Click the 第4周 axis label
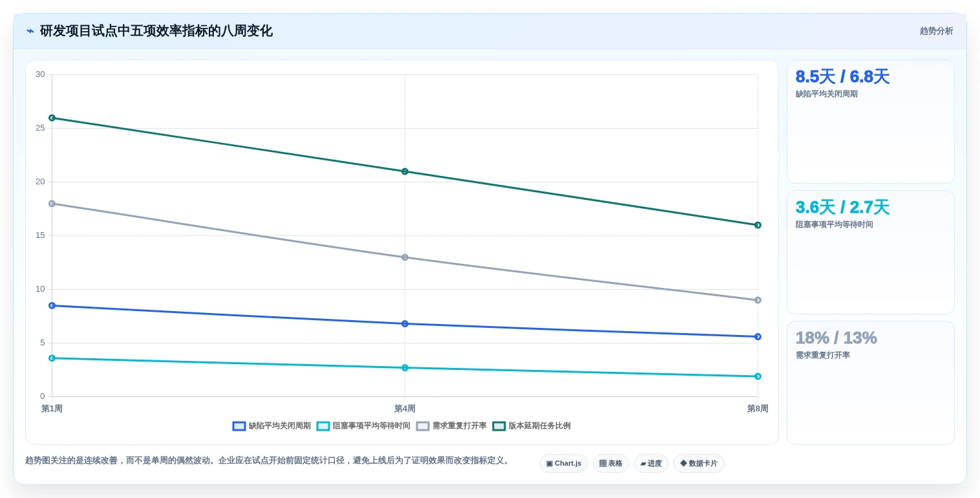 pyautogui.click(x=405, y=409)
